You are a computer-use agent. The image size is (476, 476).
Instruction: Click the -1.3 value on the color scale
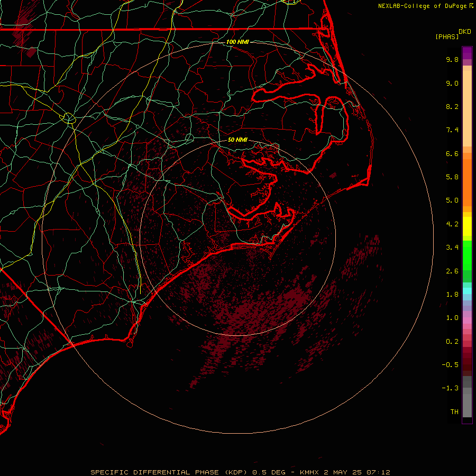point(450,388)
